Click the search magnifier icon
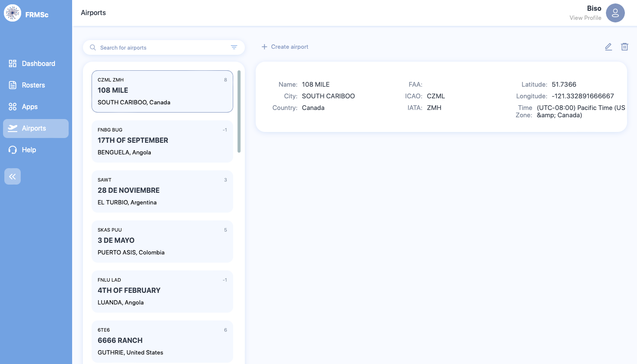The height and width of the screenshot is (364, 637). 93,47
